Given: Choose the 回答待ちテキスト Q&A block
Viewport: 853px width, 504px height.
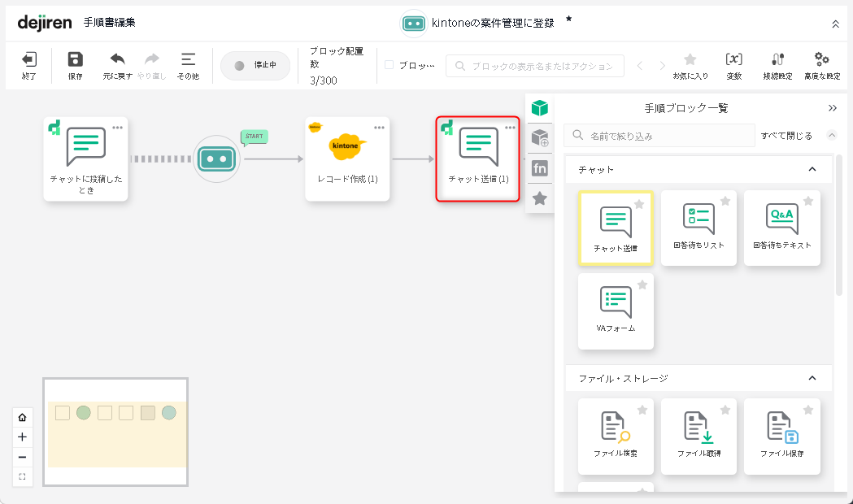Looking at the screenshot, I should [782, 228].
